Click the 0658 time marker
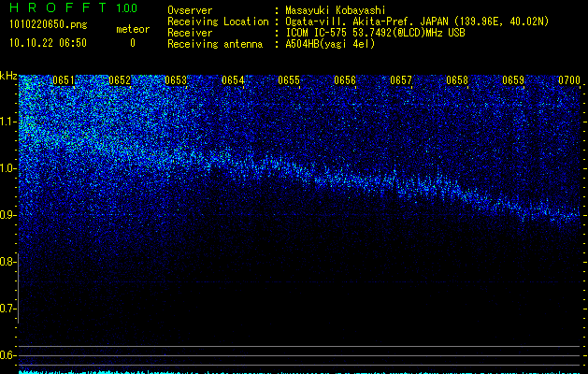Viewport: 588px width, 374px height. (457, 80)
